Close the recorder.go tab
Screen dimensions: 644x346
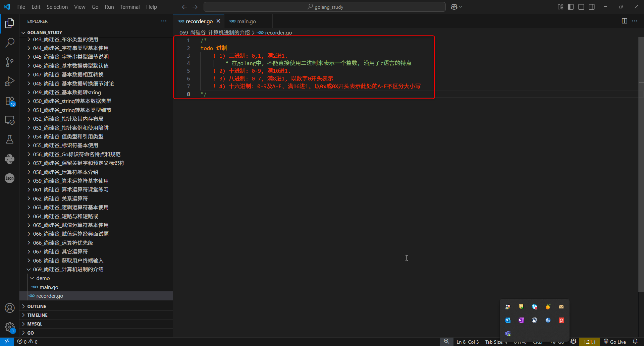click(218, 21)
